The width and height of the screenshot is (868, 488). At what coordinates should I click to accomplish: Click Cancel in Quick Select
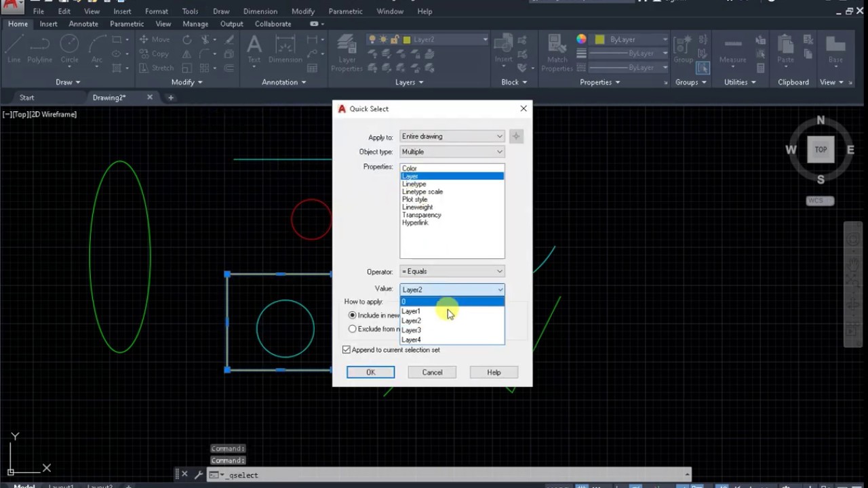coord(432,372)
